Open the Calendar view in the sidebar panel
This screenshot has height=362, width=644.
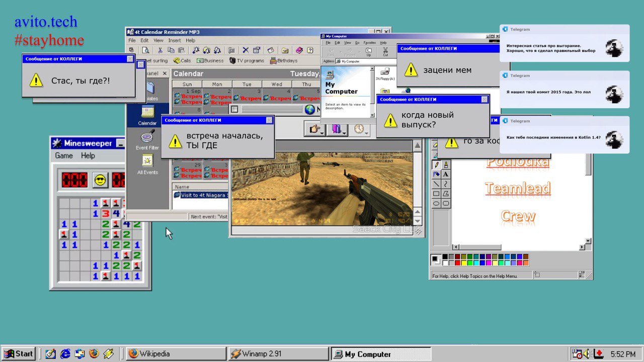(x=147, y=116)
